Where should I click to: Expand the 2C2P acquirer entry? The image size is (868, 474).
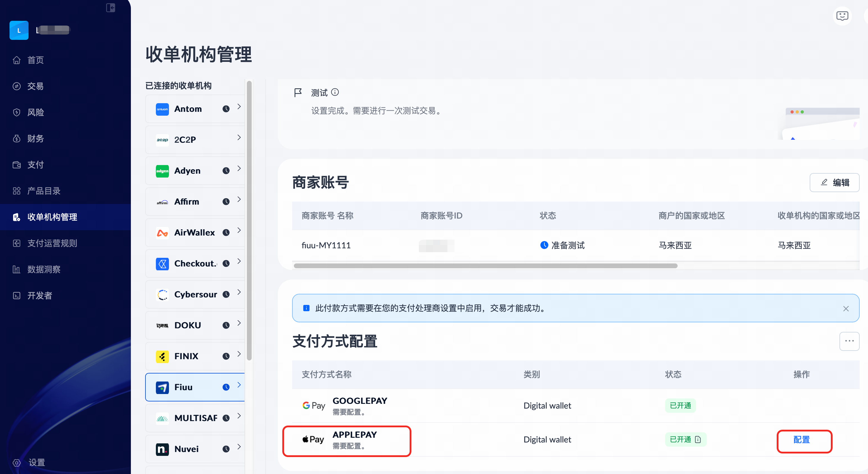click(239, 137)
